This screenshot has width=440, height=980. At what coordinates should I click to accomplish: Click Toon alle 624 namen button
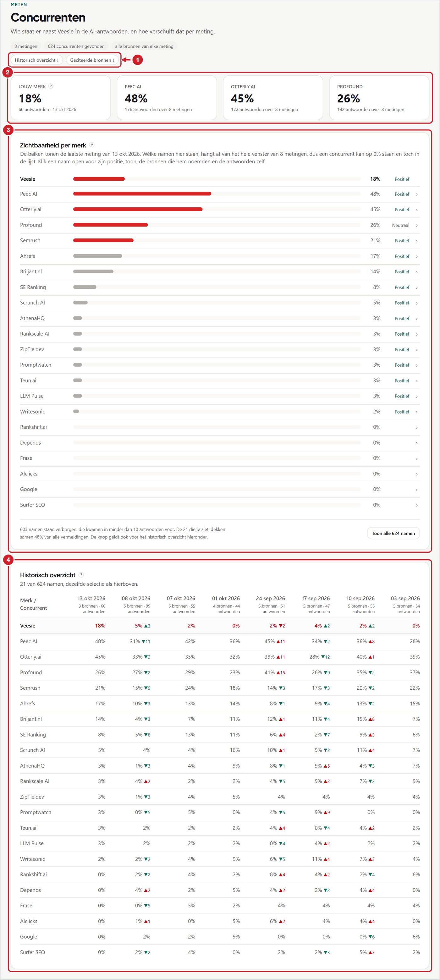(393, 534)
